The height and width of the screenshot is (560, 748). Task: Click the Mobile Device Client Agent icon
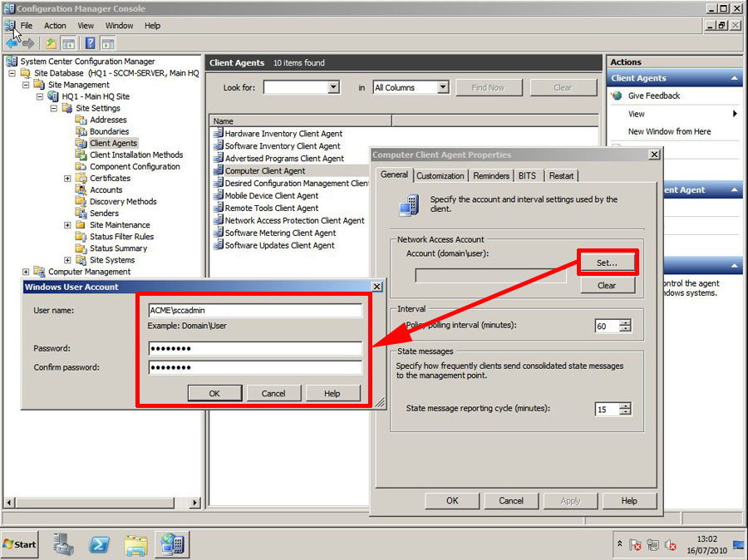(219, 195)
